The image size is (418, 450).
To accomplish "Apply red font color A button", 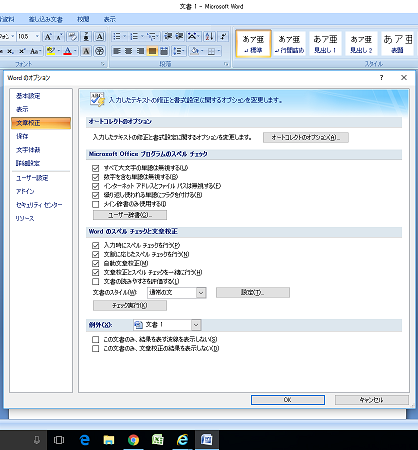I will tap(68, 51).
